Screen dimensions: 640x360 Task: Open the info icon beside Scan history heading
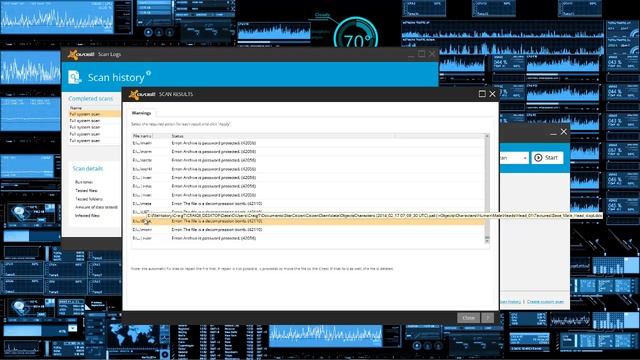coord(149,73)
